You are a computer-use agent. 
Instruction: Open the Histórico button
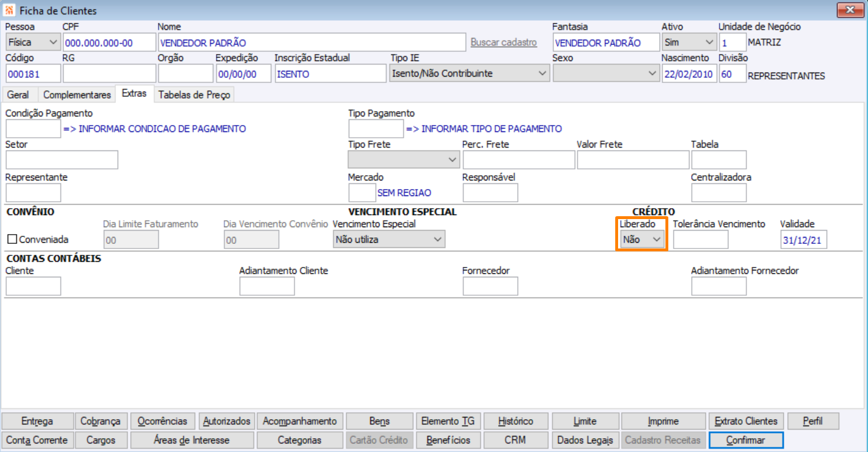tap(515, 421)
